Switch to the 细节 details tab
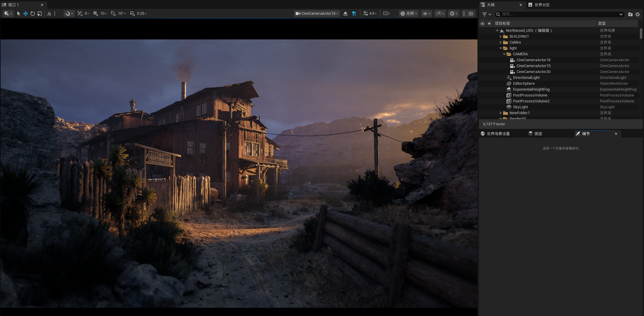Viewport: 644px width, 316px height. [597, 134]
